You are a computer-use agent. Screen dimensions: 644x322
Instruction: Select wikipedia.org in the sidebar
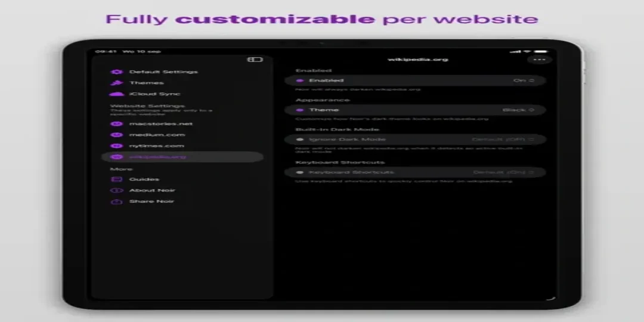coord(182,157)
